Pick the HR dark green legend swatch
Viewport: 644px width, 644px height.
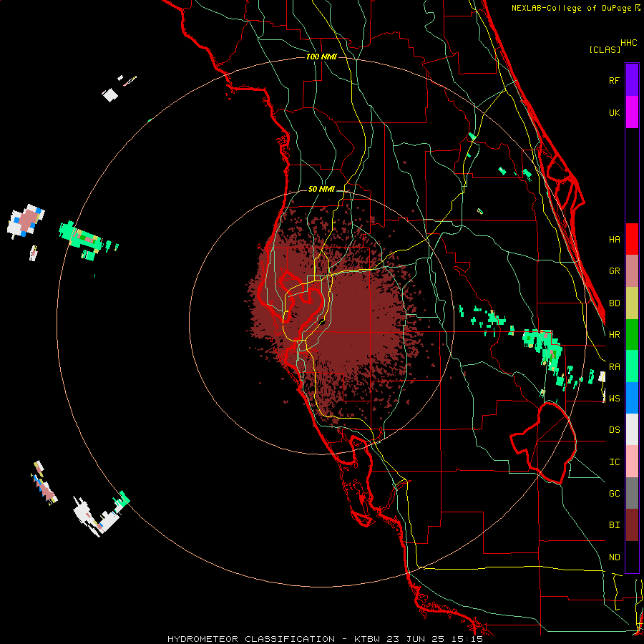point(632,335)
